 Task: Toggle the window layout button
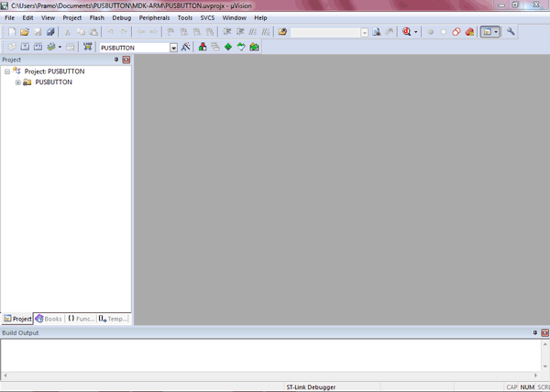point(488,32)
